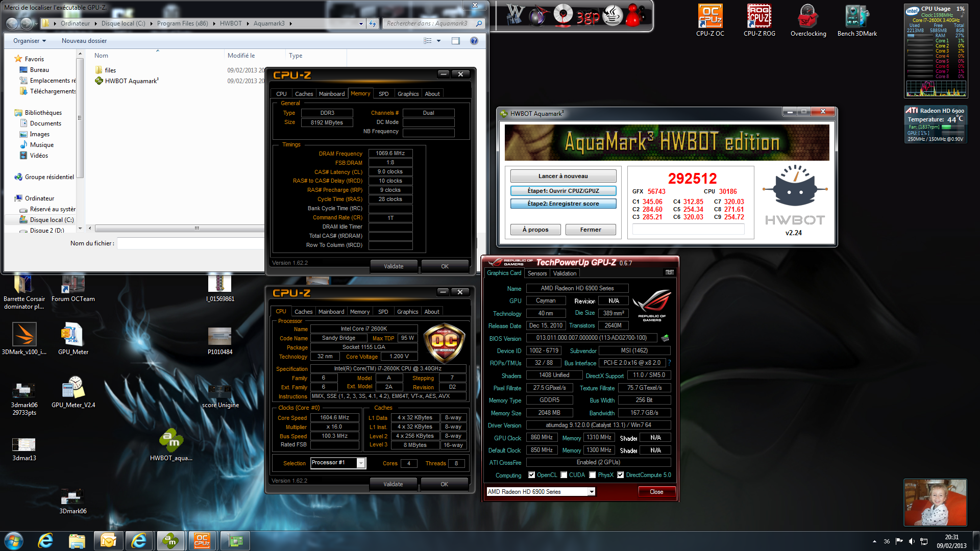The width and height of the screenshot is (980, 551).
Task: Switch to Mainboard tab in upper CPU-Z
Action: 332,94
